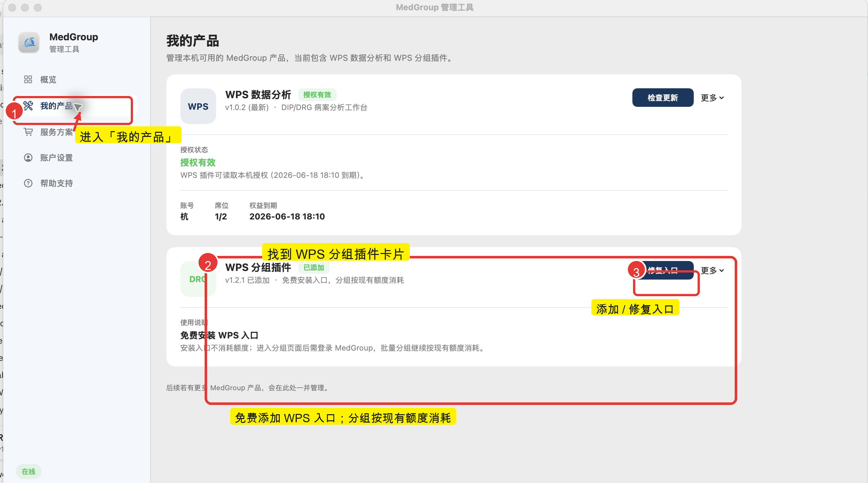Click the 我的产品 tools icon
The image size is (868, 483).
point(28,106)
